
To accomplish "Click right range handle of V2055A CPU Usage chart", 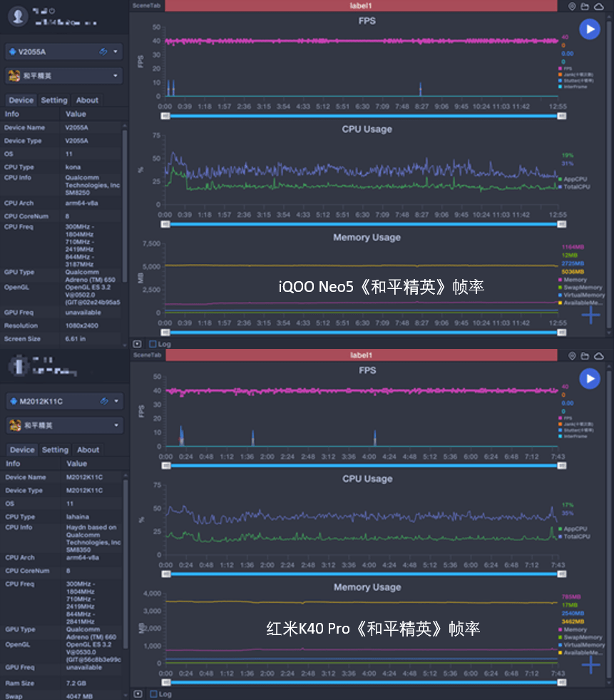I will coord(562,225).
